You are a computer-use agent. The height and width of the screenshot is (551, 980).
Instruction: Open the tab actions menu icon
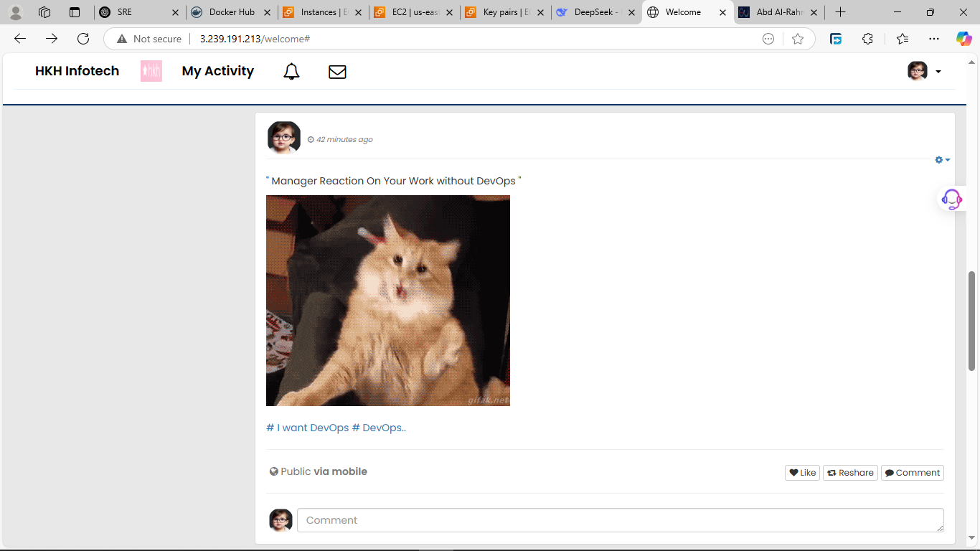[x=75, y=12]
